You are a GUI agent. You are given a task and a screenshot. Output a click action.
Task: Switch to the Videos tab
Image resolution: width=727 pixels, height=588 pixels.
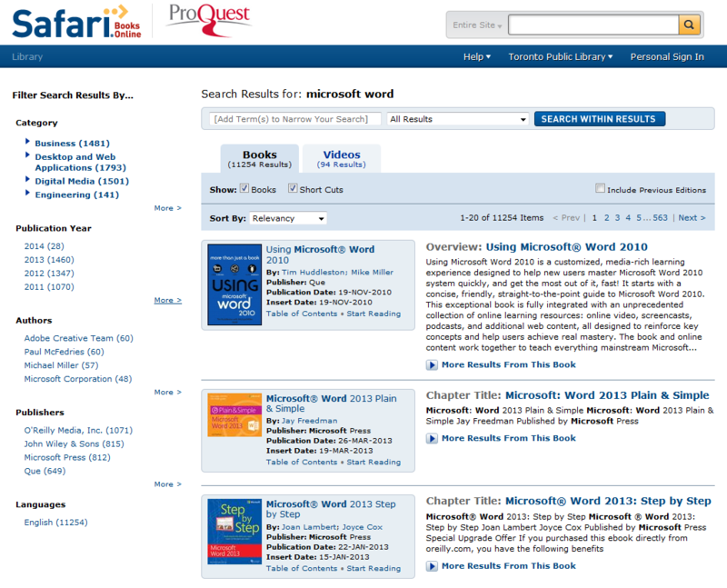coord(341,158)
